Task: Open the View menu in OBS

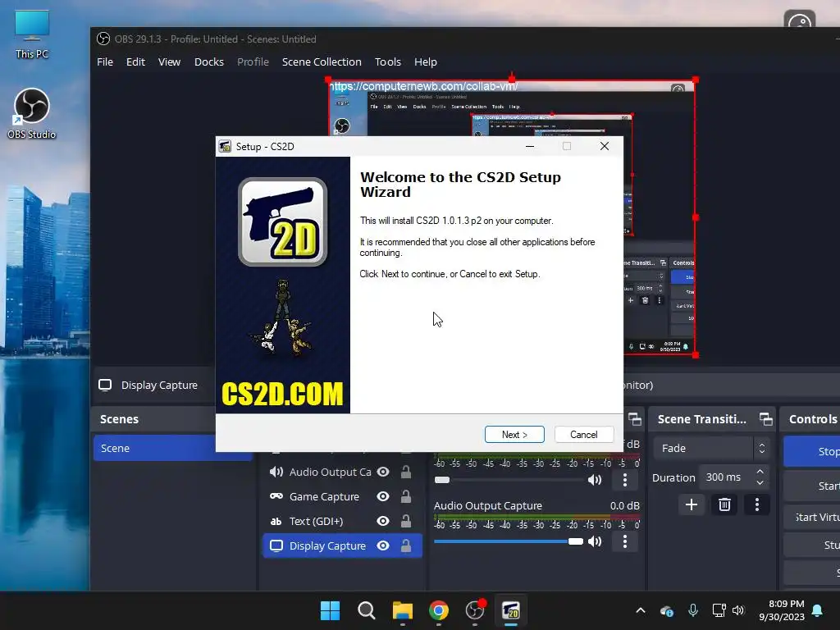Action: (169, 62)
